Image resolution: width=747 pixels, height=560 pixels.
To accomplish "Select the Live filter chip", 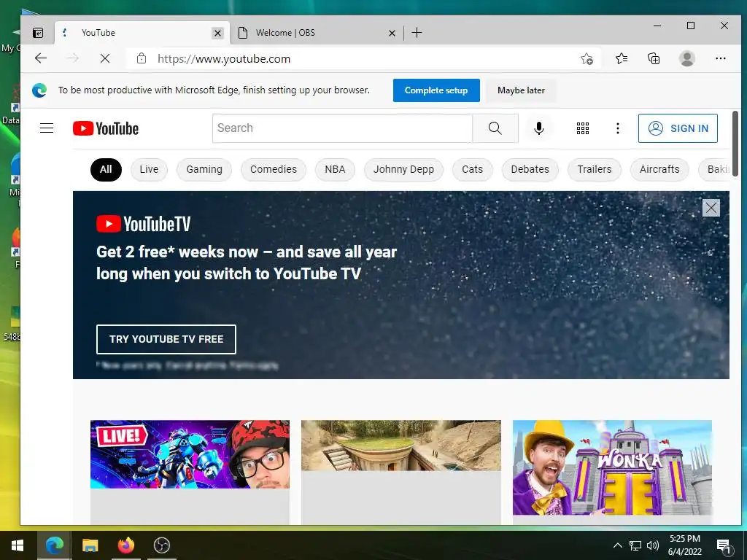I will pos(149,169).
